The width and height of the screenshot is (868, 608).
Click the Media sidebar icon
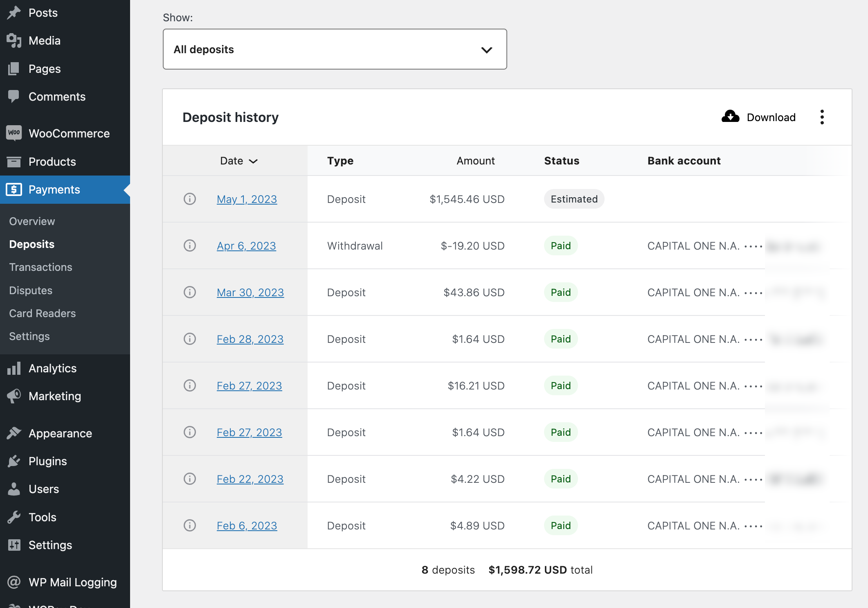(14, 41)
